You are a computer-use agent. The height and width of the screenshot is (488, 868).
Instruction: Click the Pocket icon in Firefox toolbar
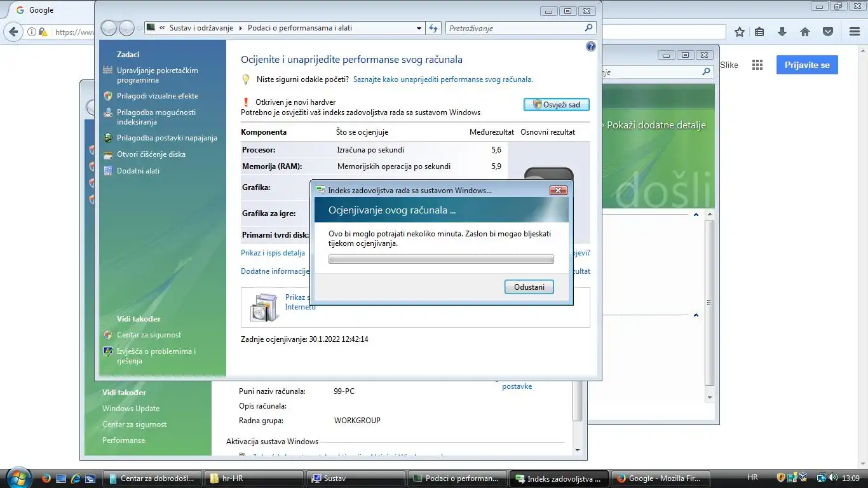[x=828, y=32]
